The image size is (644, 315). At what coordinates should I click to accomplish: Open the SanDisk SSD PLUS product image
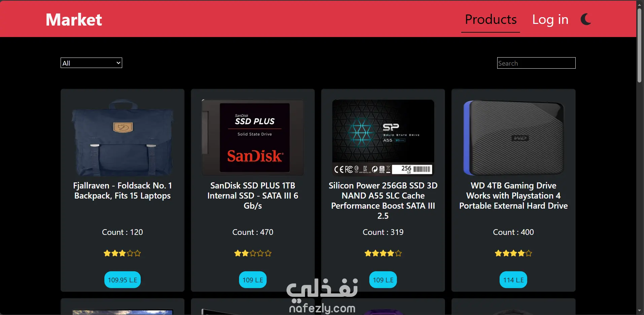253,137
